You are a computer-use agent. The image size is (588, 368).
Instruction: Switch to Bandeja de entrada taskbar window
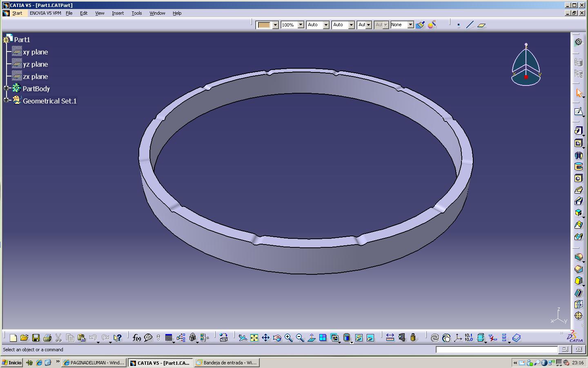point(227,363)
